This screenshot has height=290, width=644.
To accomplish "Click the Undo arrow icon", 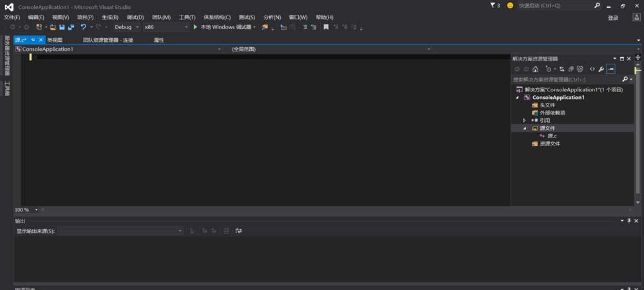I will point(83,27).
